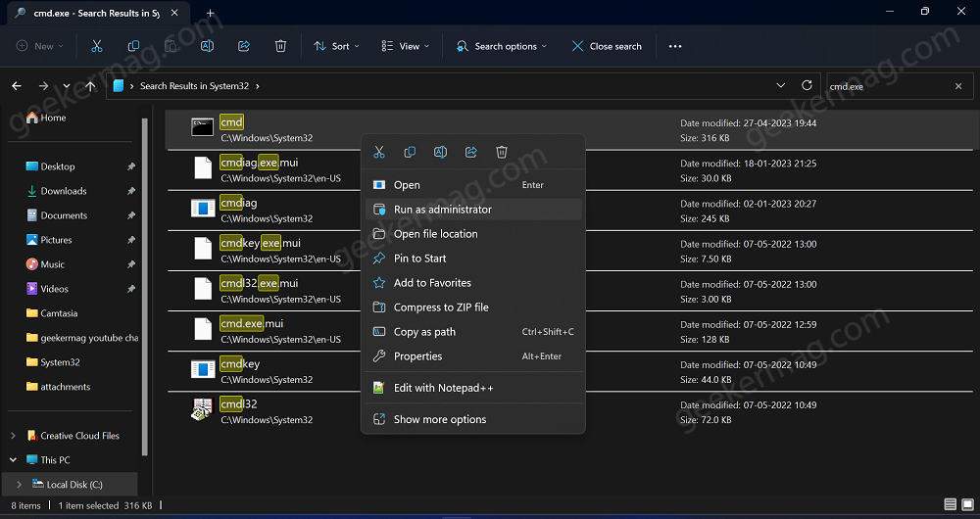Click the Copy icon in the toolbar
The width and height of the screenshot is (980, 519).
point(133,46)
